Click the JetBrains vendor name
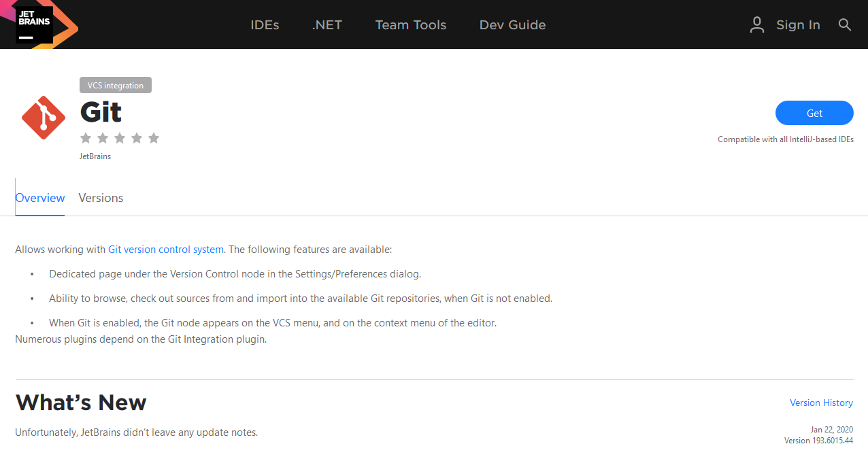Viewport: 868px width, 459px height. tap(95, 156)
